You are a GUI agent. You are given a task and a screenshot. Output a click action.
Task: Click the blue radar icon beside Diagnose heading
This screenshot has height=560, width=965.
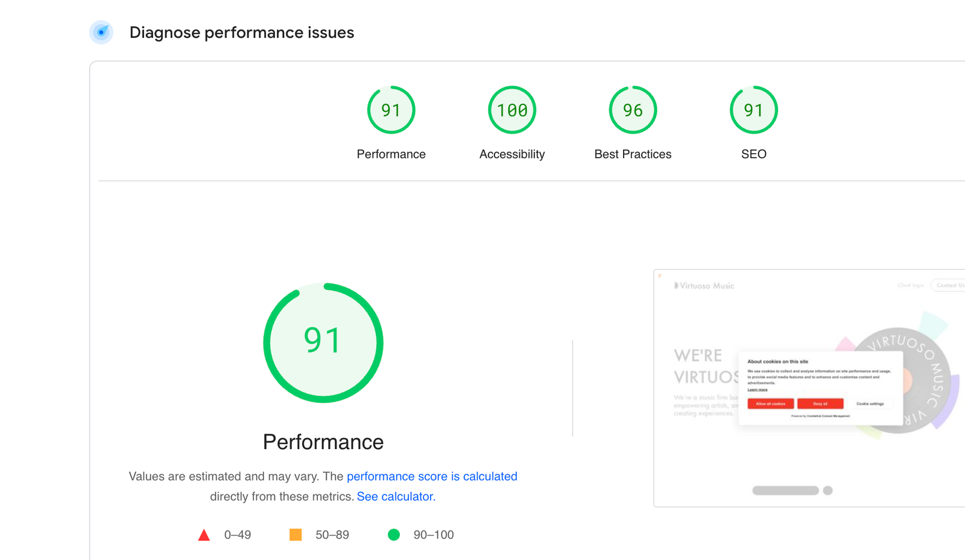(x=101, y=33)
